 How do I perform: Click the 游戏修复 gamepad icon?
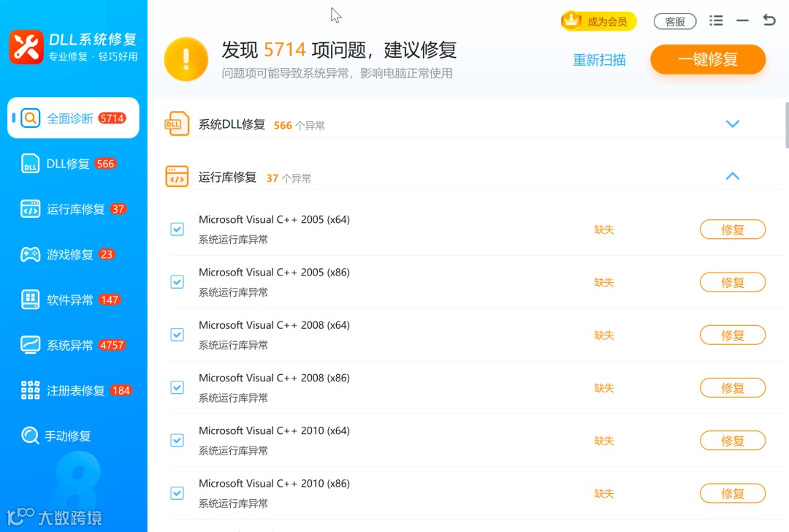tap(30, 255)
